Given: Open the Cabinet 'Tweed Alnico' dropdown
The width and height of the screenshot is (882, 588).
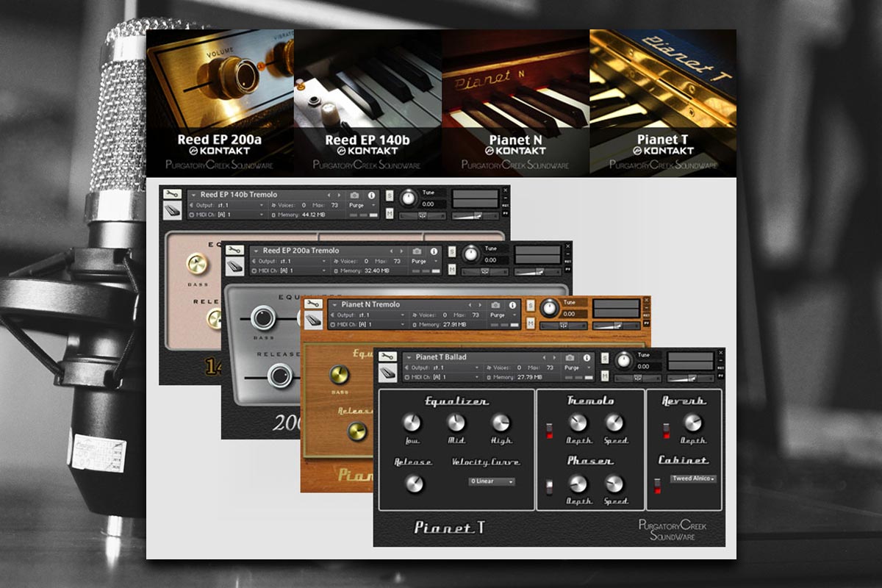Looking at the screenshot, I should [x=693, y=478].
